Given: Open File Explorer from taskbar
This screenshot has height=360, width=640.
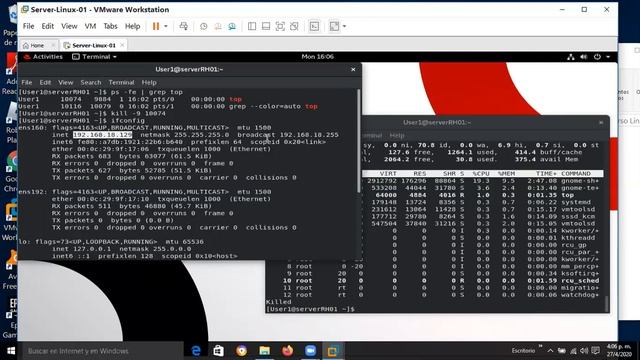Looking at the screenshot, I should pos(264,351).
